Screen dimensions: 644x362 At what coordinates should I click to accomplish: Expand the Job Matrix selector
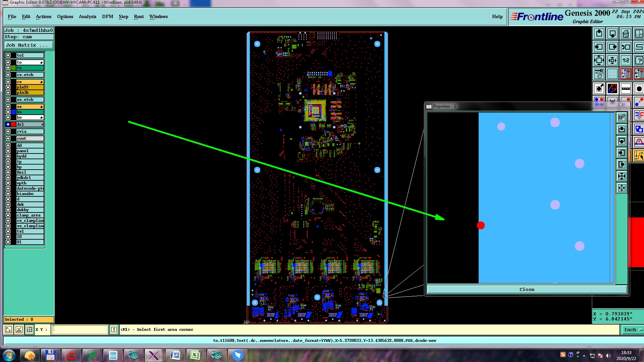[29, 45]
